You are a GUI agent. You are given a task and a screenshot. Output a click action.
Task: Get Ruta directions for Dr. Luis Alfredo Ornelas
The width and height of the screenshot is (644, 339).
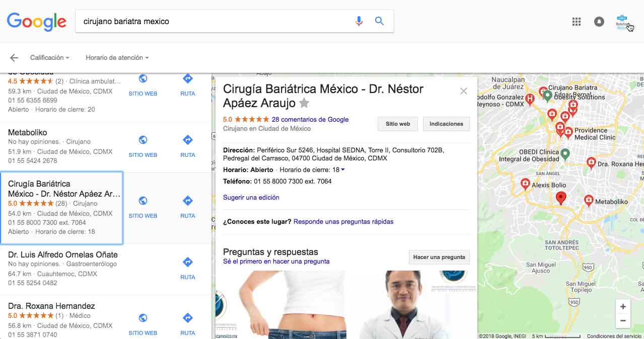pos(187,263)
